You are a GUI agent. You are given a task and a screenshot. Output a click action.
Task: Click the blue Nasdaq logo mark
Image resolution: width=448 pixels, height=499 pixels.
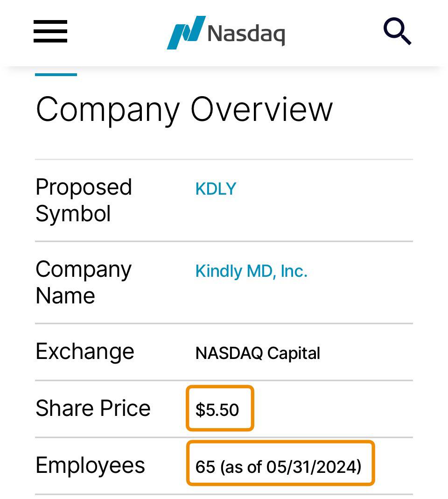point(186,32)
